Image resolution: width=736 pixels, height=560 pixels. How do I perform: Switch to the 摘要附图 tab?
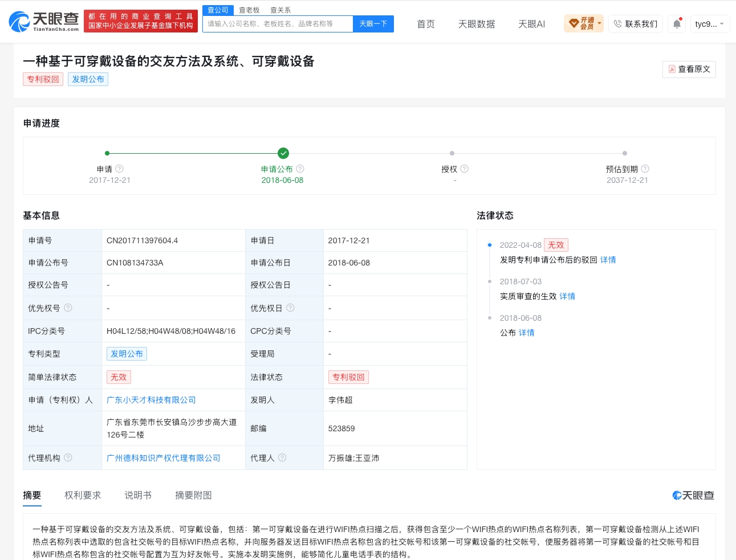193,495
